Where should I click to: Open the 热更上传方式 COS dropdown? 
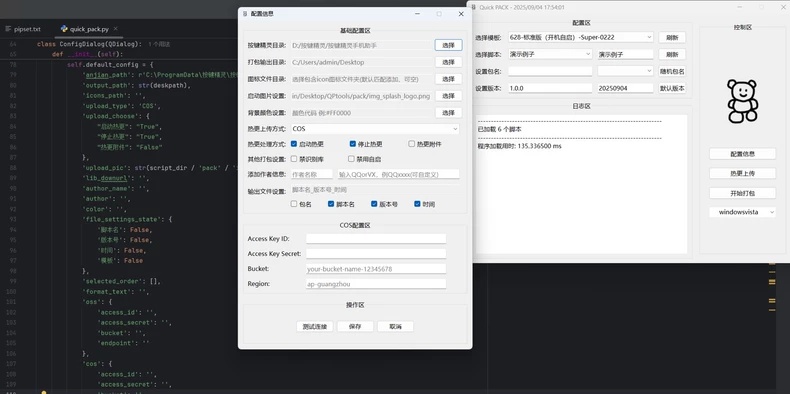(x=375, y=129)
